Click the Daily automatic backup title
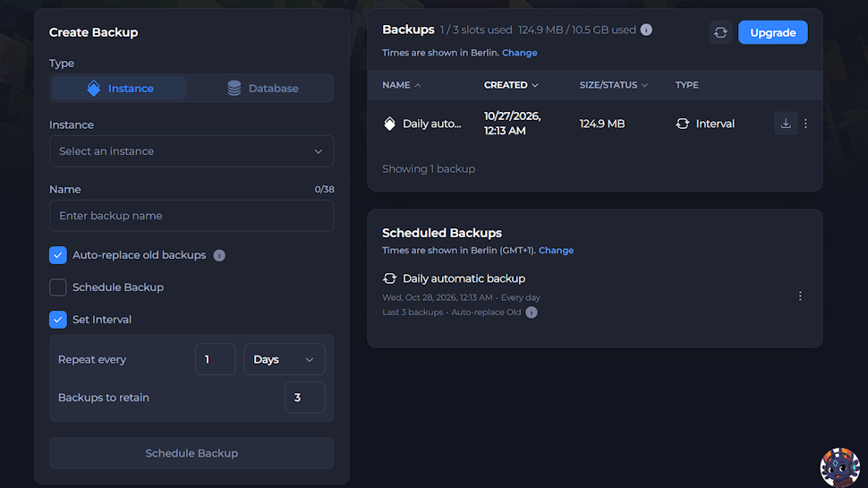This screenshot has width=868, height=488. tap(464, 278)
